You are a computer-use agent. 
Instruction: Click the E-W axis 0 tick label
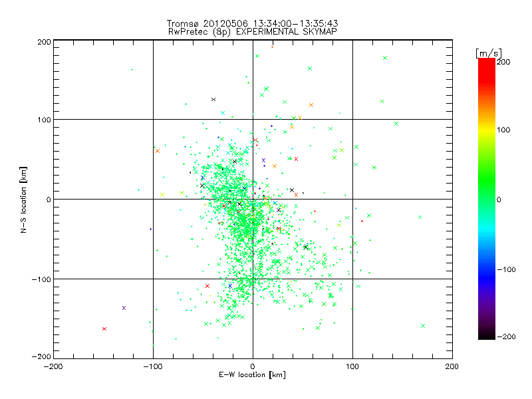click(253, 366)
